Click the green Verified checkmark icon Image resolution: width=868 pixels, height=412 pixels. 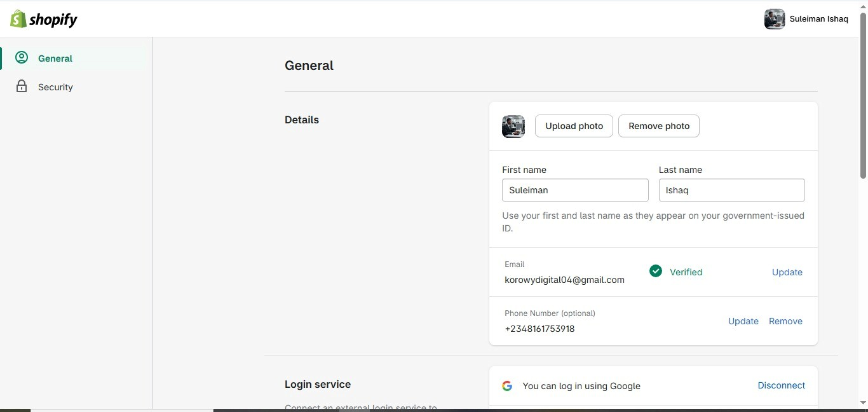click(656, 271)
